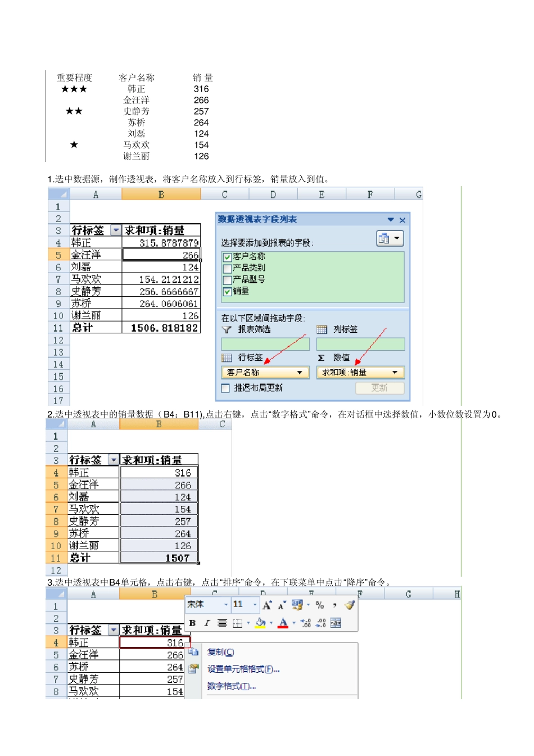Toggle bold in the mini toolbar
The height and width of the screenshot is (756, 534).
192,623
